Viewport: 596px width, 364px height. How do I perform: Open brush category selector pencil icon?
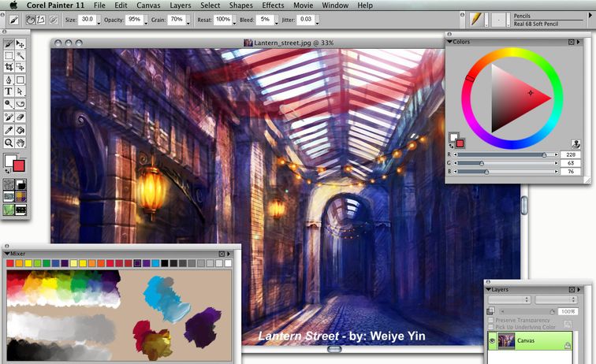click(x=475, y=20)
